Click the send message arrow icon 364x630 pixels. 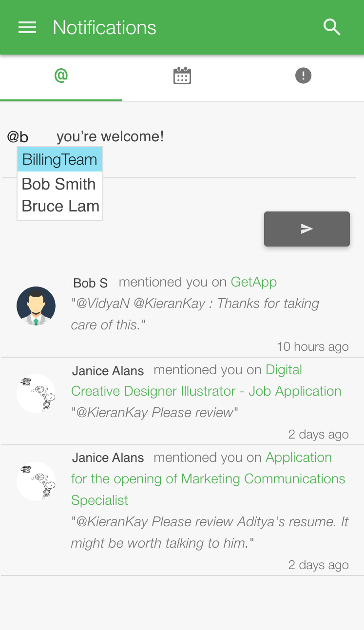tap(307, 229)
